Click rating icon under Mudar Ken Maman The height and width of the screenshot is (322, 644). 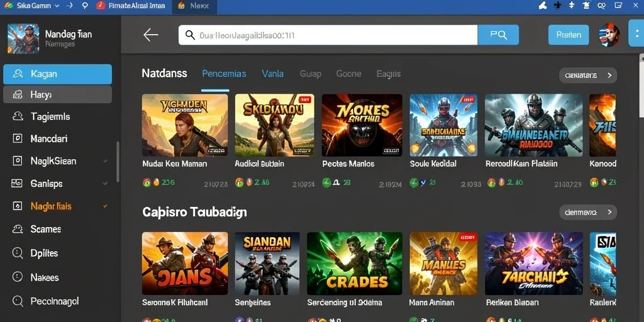(147, 182)
